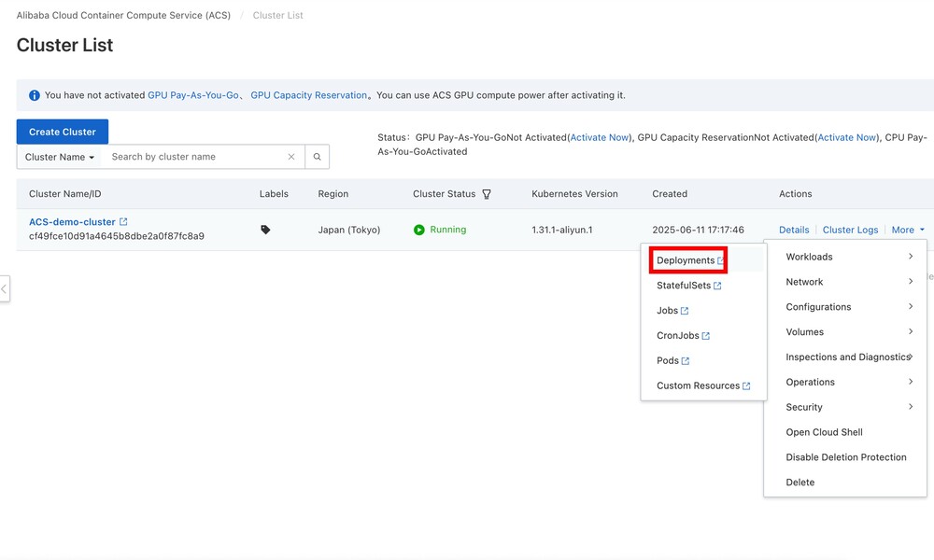Click external link icon next to CronJobs

click(706, 336)
